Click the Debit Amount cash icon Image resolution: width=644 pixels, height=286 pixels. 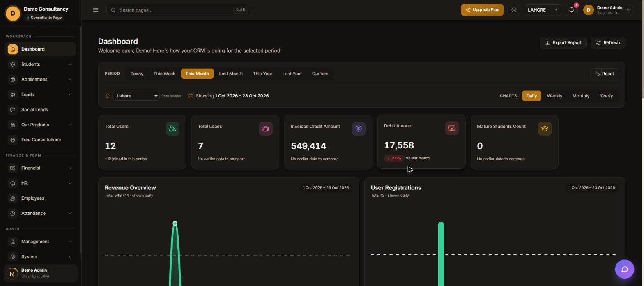click(452, 128)
